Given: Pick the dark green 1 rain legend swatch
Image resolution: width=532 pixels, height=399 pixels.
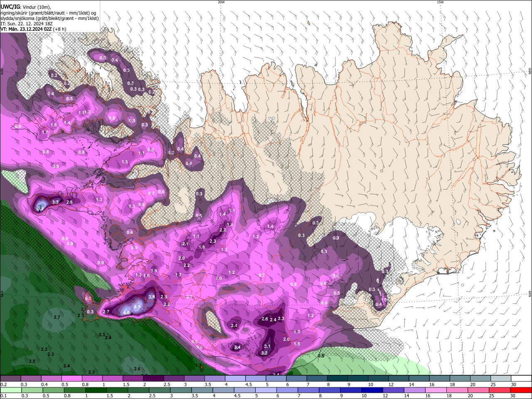Looking at the screenshot, I should (x=96, y=390).
